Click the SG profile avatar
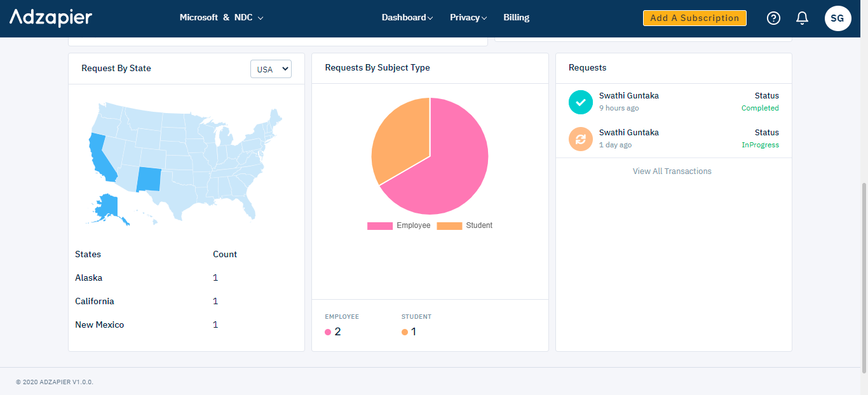This screenshot has height=395, width=868. [837, 18]
